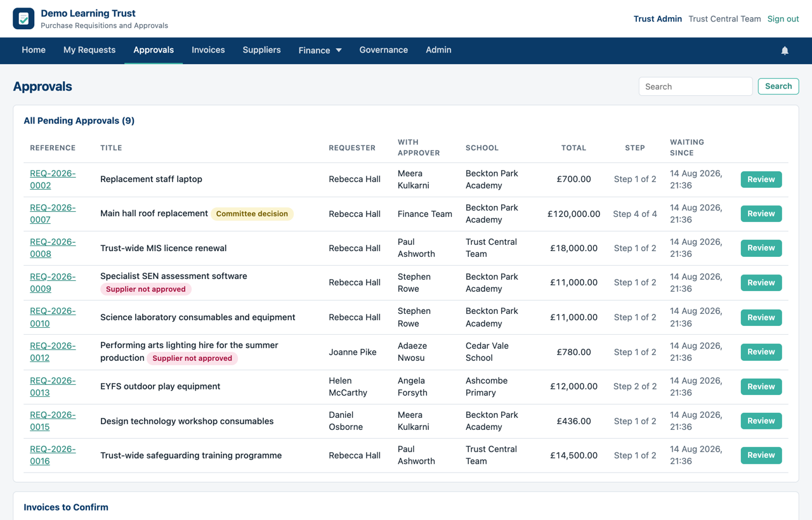Image resolution: width=812 pixels, height=520 pixels.
Task: Review the Performing arts lighting hire request
Action: pyautogui.click(x=761, y=352)
